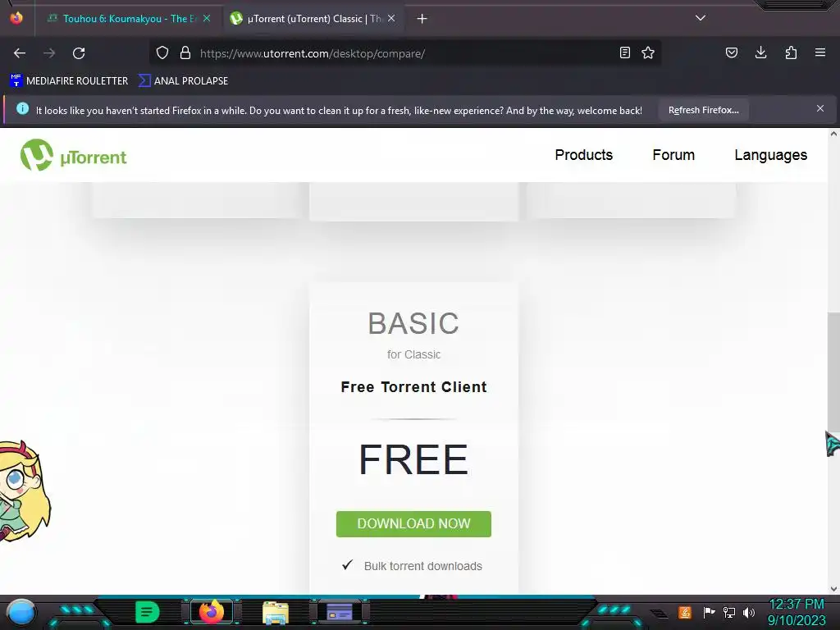Bookmark this page with the star icon
This screenshot has width=840, height=630.
[648, 52]
